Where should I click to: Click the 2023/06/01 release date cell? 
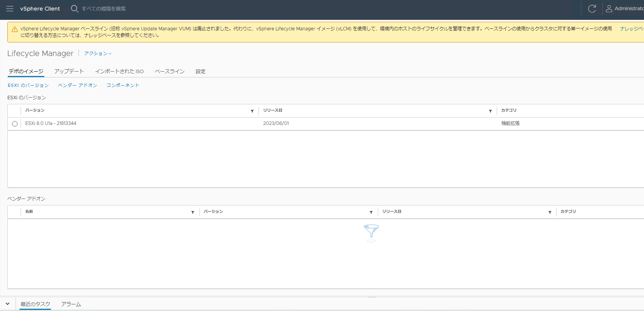click(x=276, y=123)
